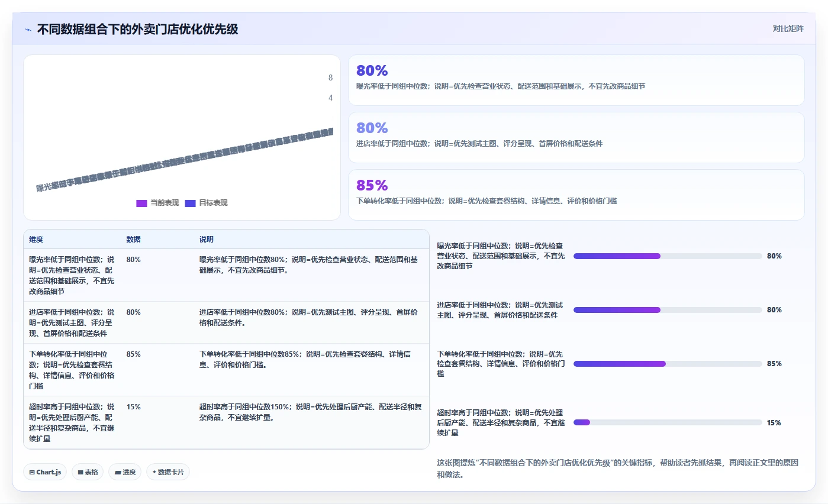Click the 15% label beside the progress bar
This screenshot has height=504, width=828.
pos(774,423)
